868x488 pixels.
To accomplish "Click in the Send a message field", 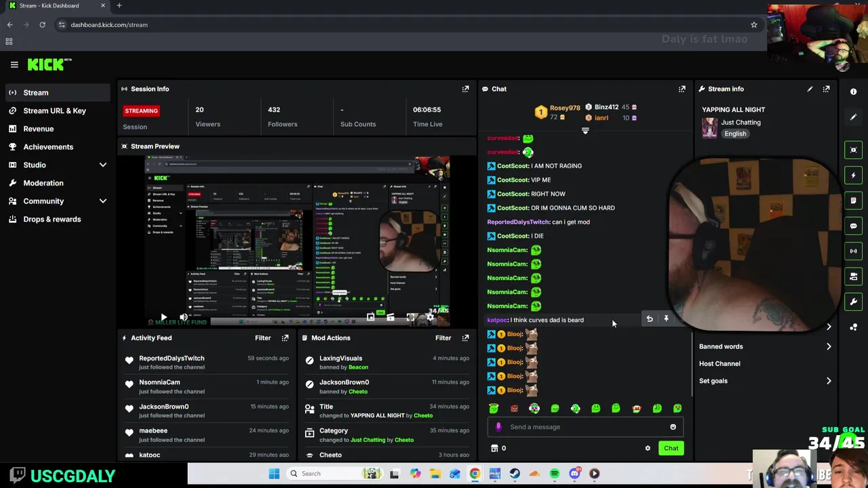I will pos(587,427).
